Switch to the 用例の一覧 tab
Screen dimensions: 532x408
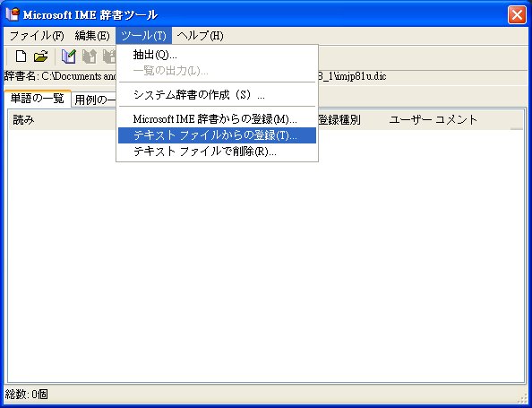pos(94,100)
